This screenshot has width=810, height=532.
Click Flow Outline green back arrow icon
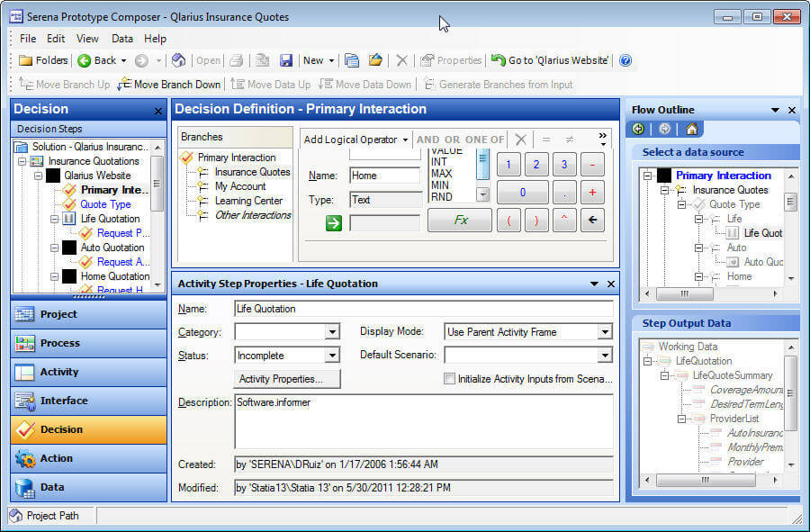pyautogui.click(x=638, y=129)
